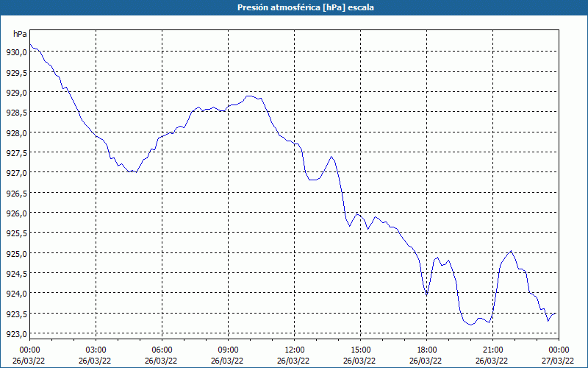Click the 928,5 y-axis value
Screen dimensions: 588x368
(x=16, y=113)
